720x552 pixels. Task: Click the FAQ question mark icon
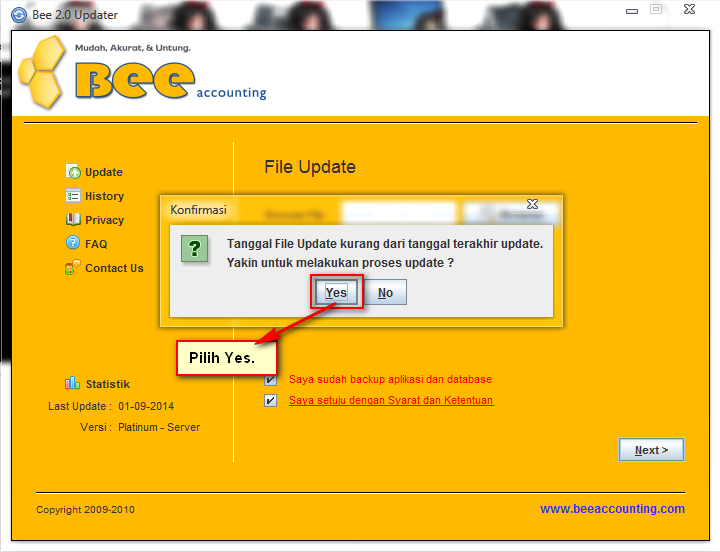[x=73, y=242]
